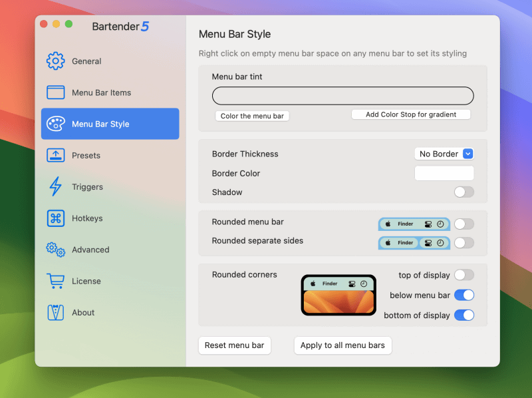Click the About tuxedo icon

[x=57, y=312]
